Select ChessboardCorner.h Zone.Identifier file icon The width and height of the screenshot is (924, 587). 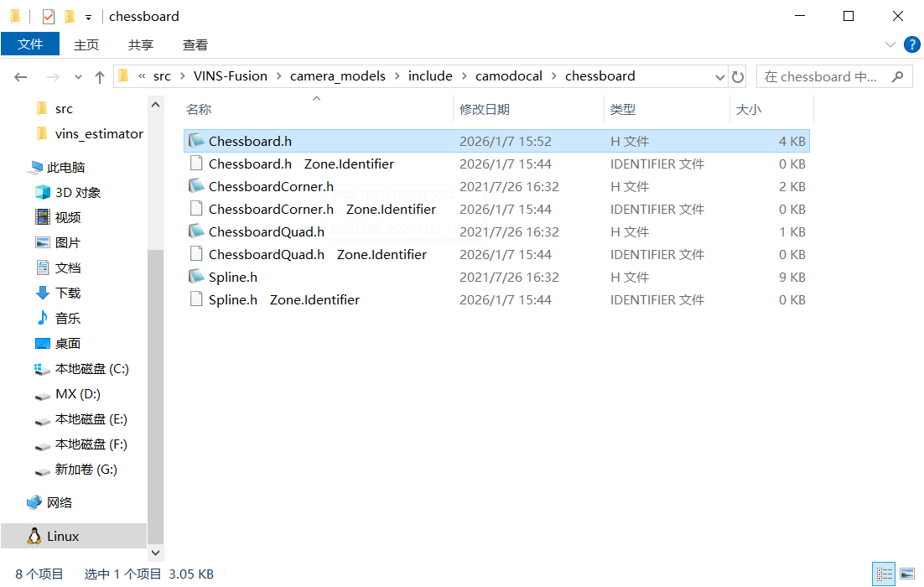[x=196, y=209]
